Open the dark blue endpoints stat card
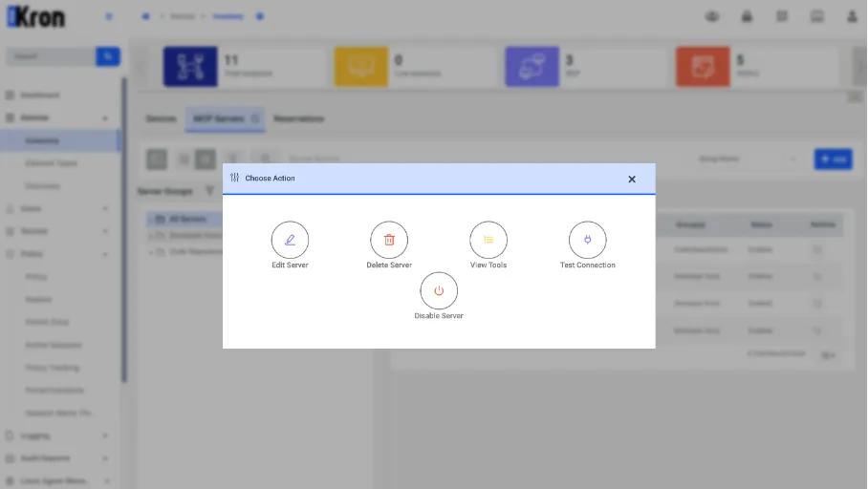The height and width of the screenshot is (489, 868). click(x=244, y=67)
